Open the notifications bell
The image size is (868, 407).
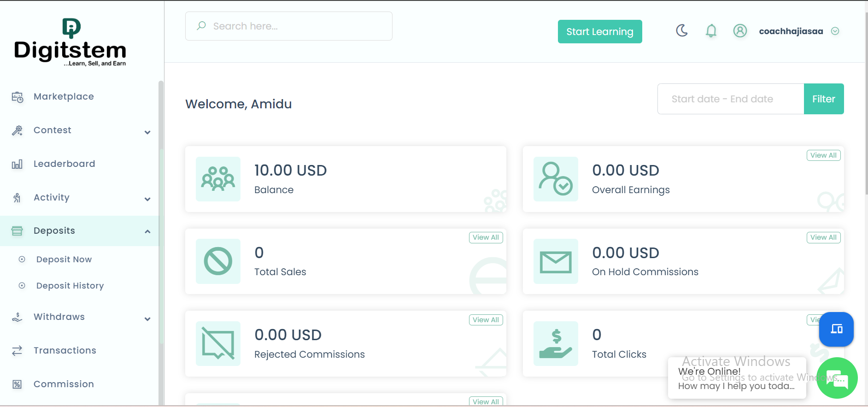coord(711,31)
